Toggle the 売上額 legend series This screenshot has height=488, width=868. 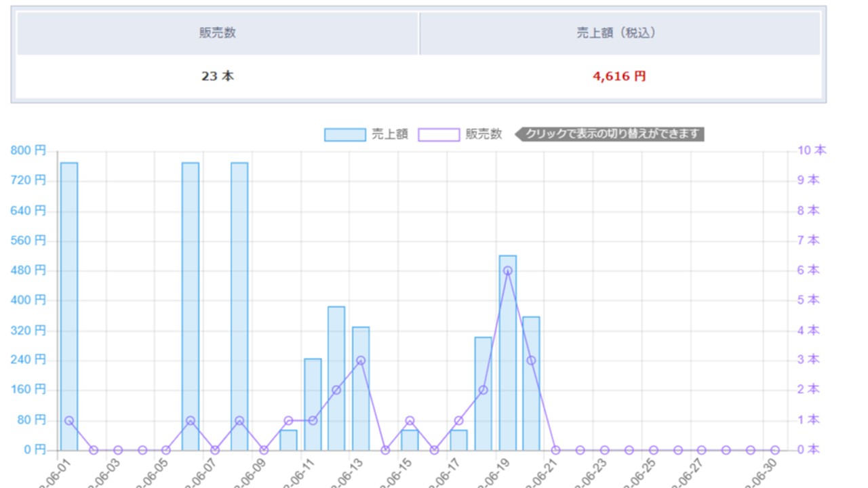point(366,134)
